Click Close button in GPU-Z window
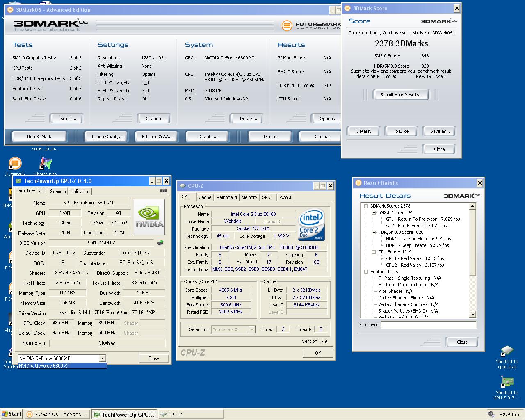Viewport: 525px width, 420px height. [154, 358]
